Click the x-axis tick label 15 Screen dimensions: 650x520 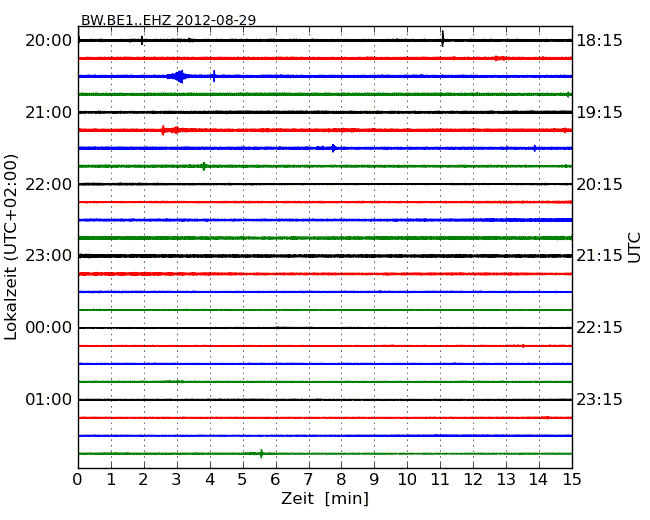[x=572, y=479]
